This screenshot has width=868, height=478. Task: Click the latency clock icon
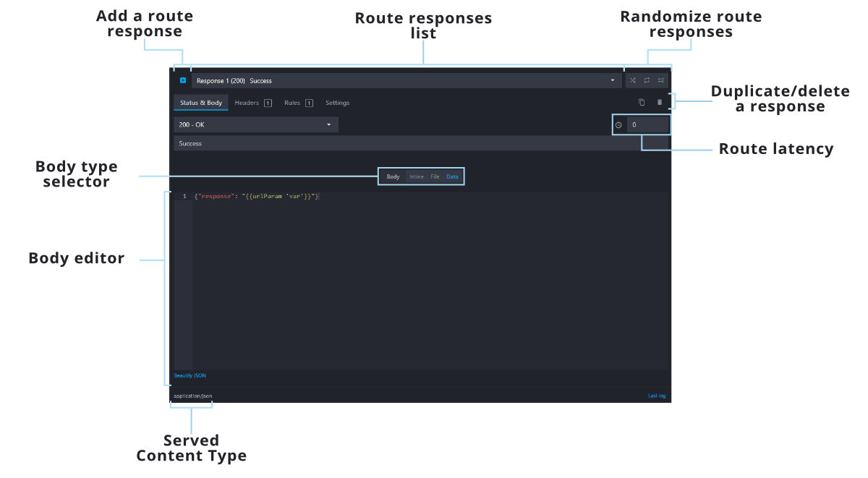(x=618, y=125)
